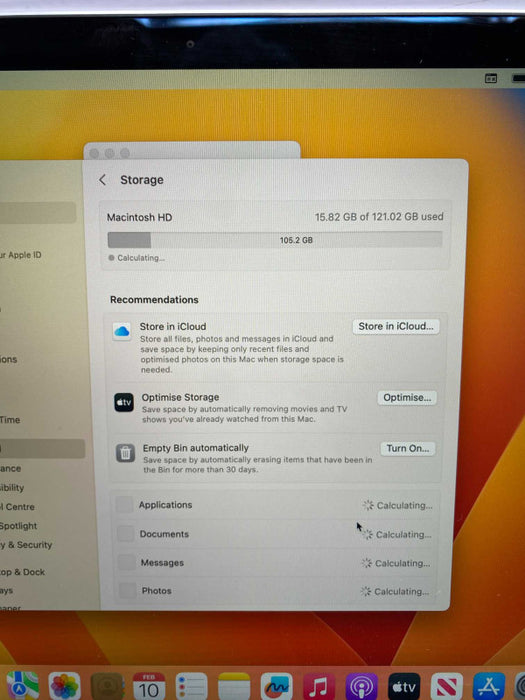
Task: Click Calculating... status in the Photos row
Action: 395,592
